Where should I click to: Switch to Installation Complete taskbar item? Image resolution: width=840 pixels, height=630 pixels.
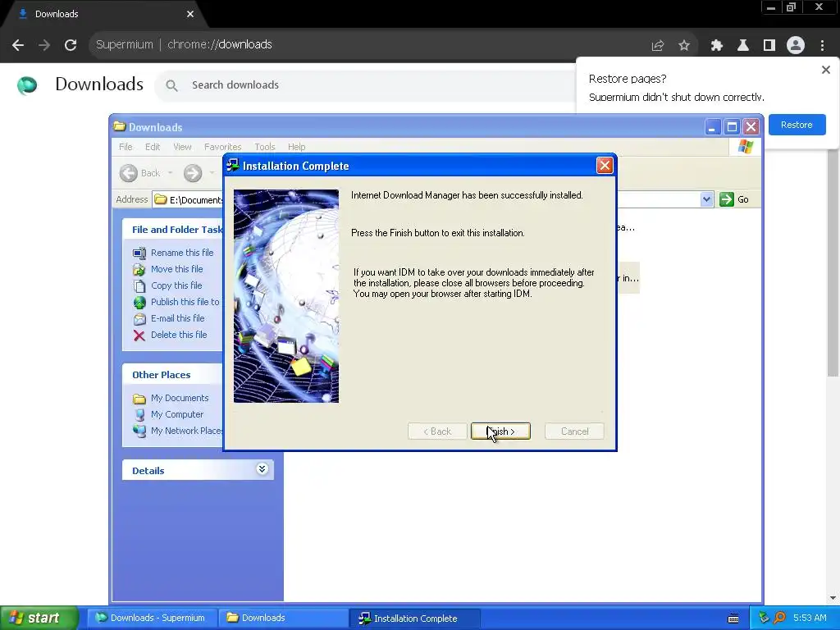(413, 619)
